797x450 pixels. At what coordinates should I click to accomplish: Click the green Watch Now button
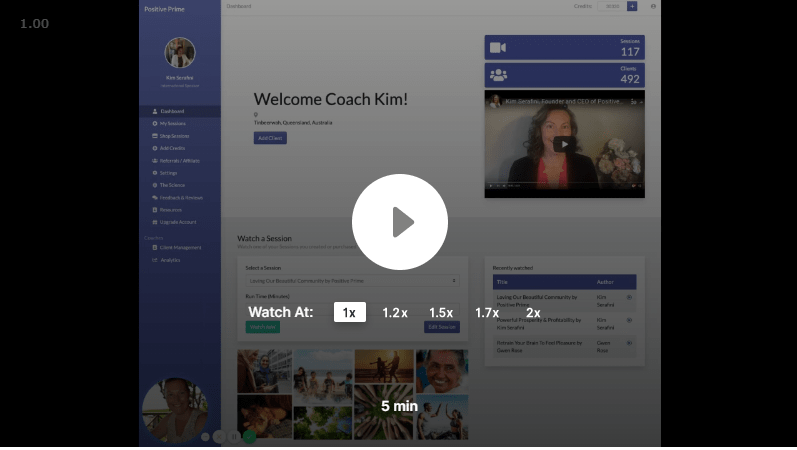[x=262, y=327]
